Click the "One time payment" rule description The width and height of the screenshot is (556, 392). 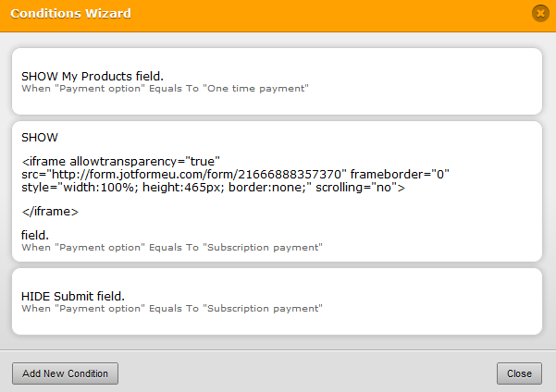point(165,89)
